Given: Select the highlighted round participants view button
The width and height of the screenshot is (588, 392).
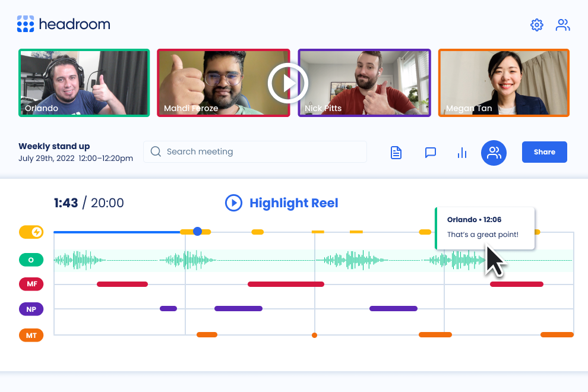Looking at the screenshot, I should (x=494, y=153).
